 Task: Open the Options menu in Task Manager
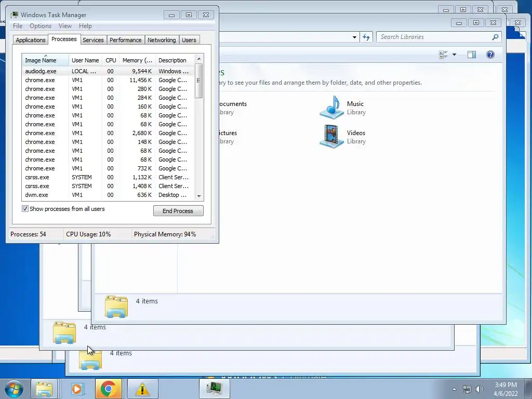pyautogui.click(x=41, y=26)
